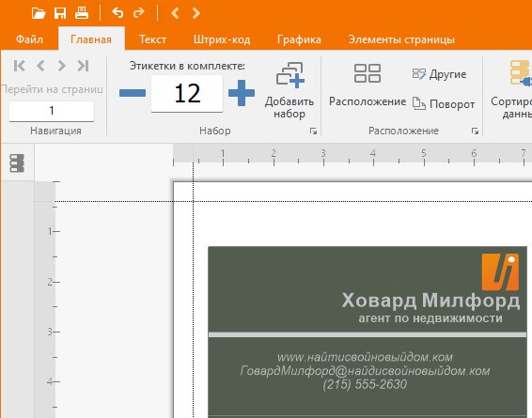532x418 pixels.
Task: Switch to the Графика tab
Action: [299, 39]
